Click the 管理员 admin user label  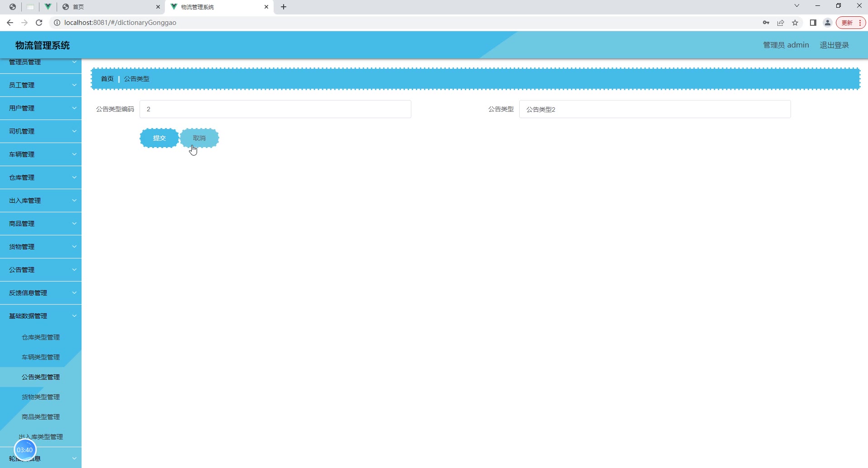(x=786, y=45)
